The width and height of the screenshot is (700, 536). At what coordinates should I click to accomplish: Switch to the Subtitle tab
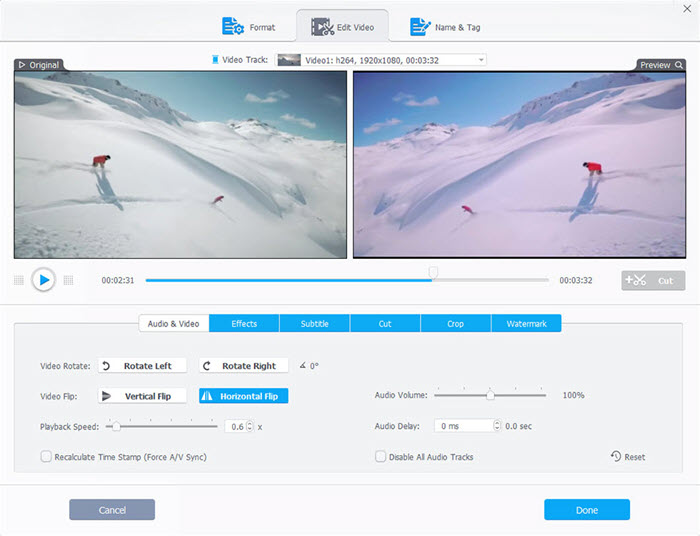pyautogui.click(x=314, y=324)
